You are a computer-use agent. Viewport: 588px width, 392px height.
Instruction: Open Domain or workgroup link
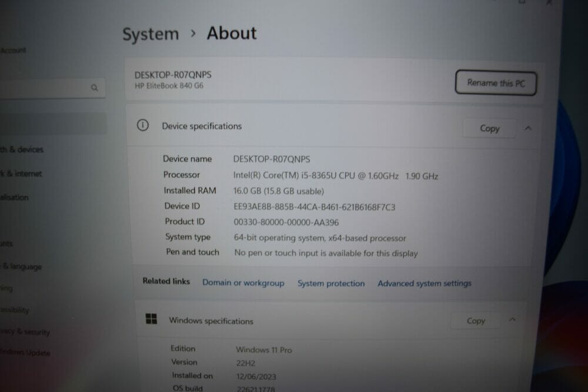[243, 283]
